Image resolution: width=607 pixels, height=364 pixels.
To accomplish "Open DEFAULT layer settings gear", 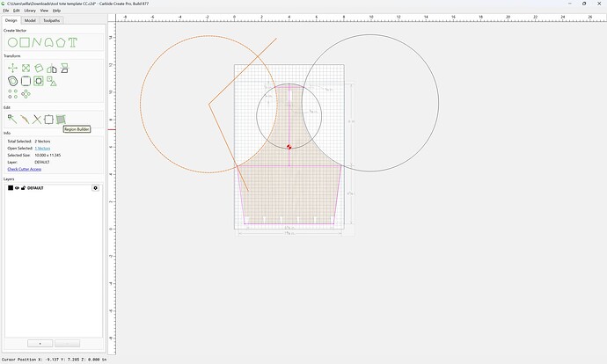I will tap(96, 188).
